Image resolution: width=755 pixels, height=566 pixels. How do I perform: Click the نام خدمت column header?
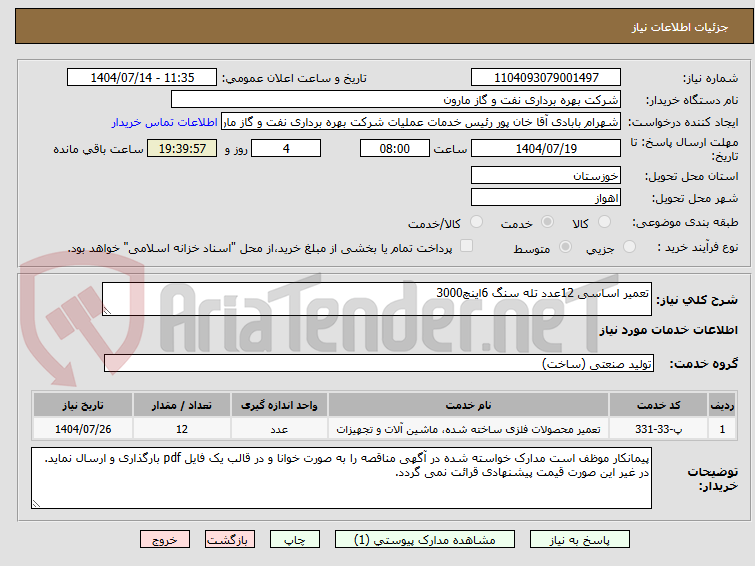469,405
